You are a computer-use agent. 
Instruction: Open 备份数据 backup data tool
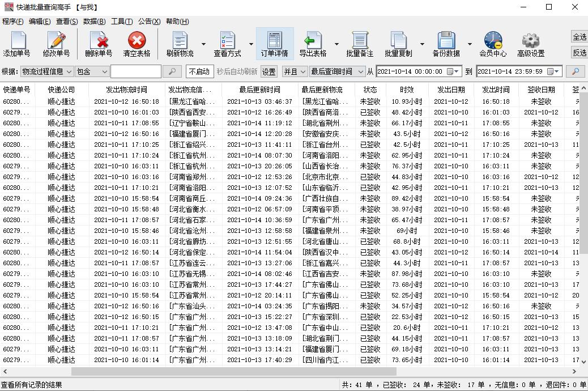coord(447,44)
